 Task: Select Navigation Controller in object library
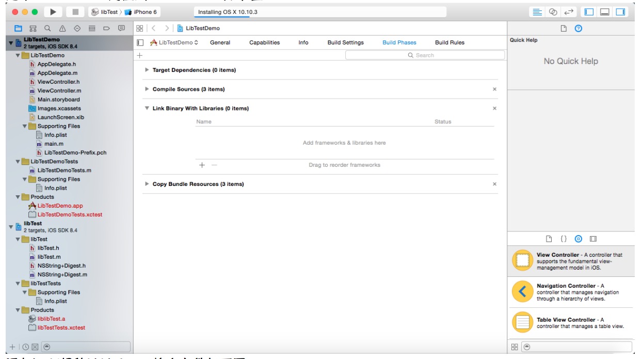pyautogui.click(x=570, y=292)
